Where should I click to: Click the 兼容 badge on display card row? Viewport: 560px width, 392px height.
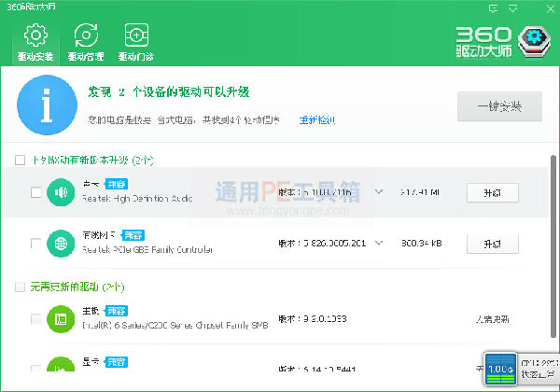pos(116,362)
